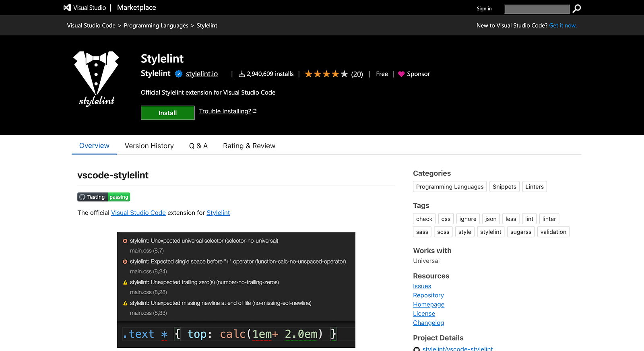Follow the Stylelint link in description

coord(218,213)
